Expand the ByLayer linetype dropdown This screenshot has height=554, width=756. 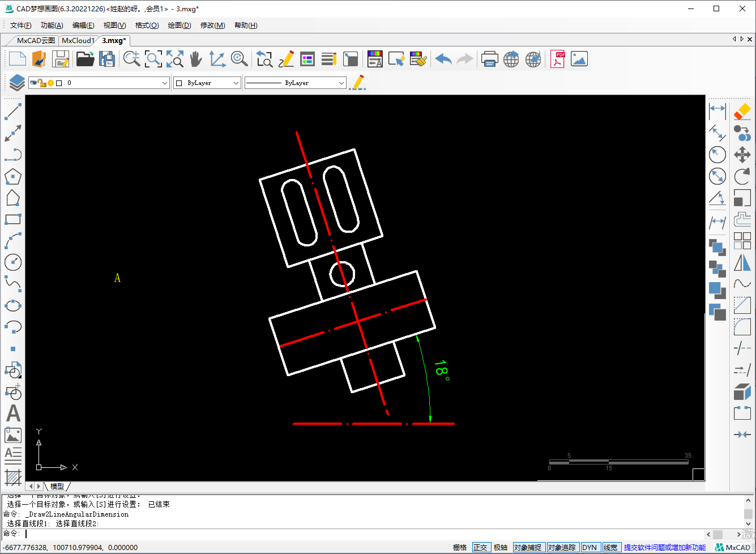pos(341,83)
